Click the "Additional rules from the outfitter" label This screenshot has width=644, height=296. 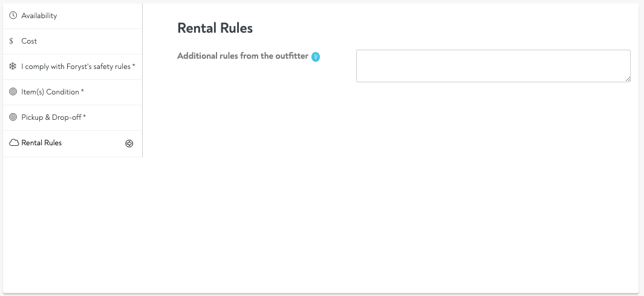pos(242,56)
